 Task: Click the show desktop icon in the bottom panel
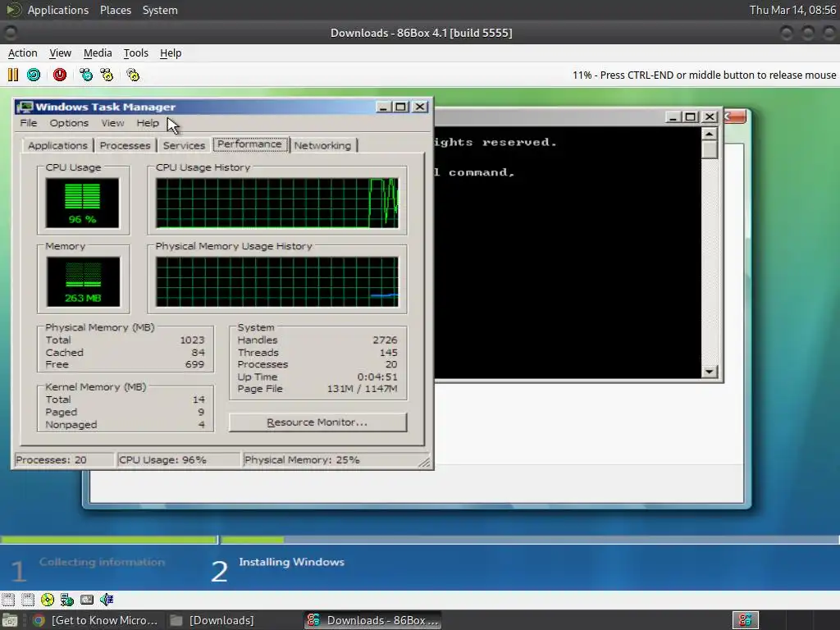pos(10,620)
